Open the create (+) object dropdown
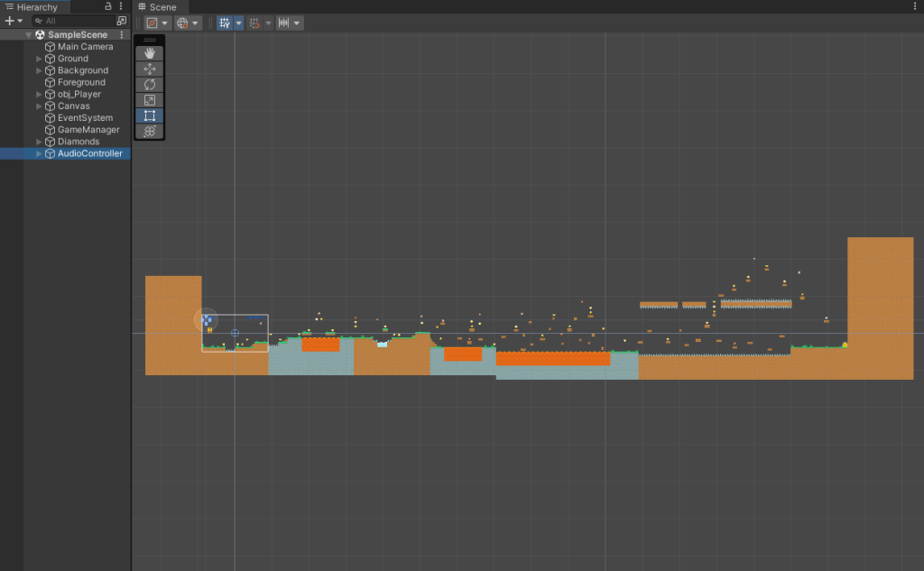The width and height of the screenshot is (924, 571). [14, 21]
